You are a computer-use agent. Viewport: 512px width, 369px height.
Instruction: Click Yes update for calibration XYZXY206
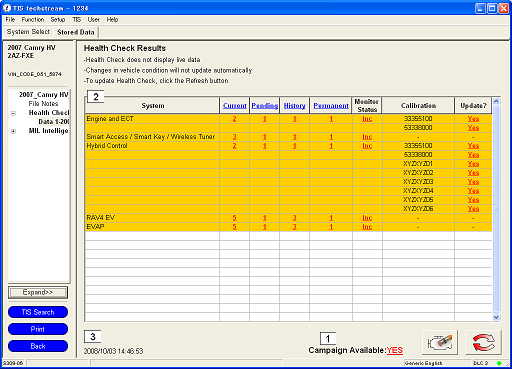473,209
